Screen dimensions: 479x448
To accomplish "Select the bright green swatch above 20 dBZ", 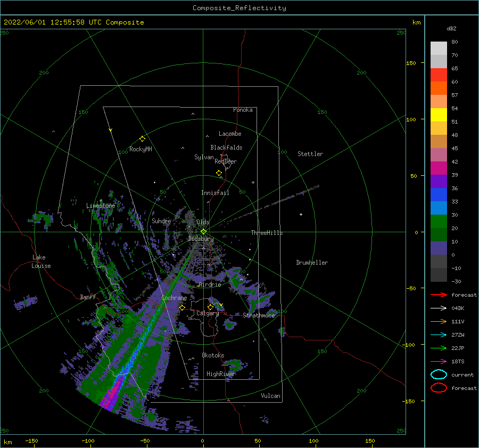I will pyautogui.click(x=439, y=222).
